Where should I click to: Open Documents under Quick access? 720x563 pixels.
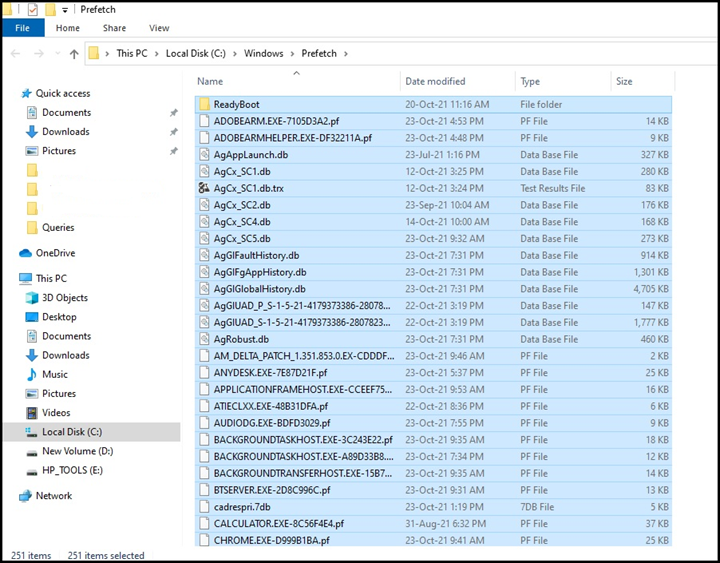tap(66, 113)
